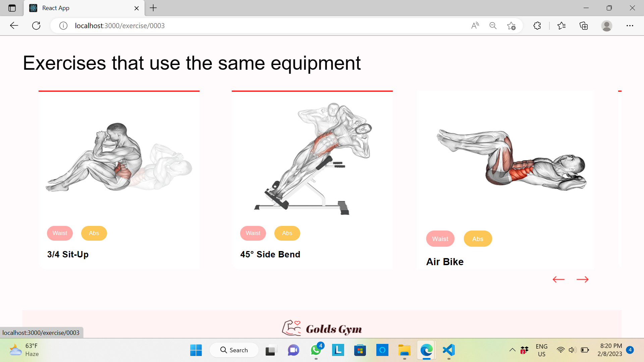Image resolution: width=644 pixels, height=362 pixels.
Task: Open the weather widget showing 63°F
Action: (x=24, y=350)
